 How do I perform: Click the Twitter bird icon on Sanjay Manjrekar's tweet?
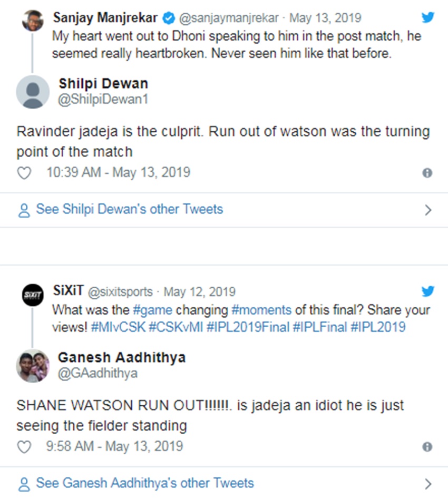(428, 18)
